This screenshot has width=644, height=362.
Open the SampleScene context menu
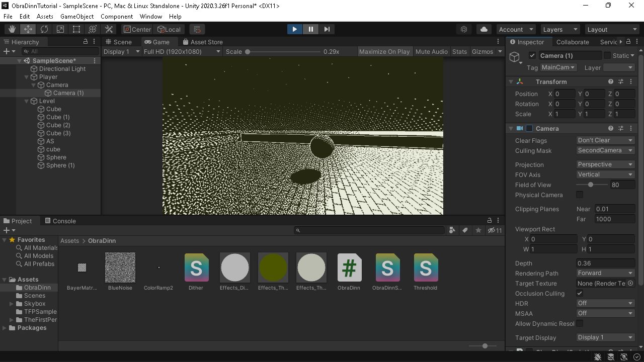click(95, 61)
